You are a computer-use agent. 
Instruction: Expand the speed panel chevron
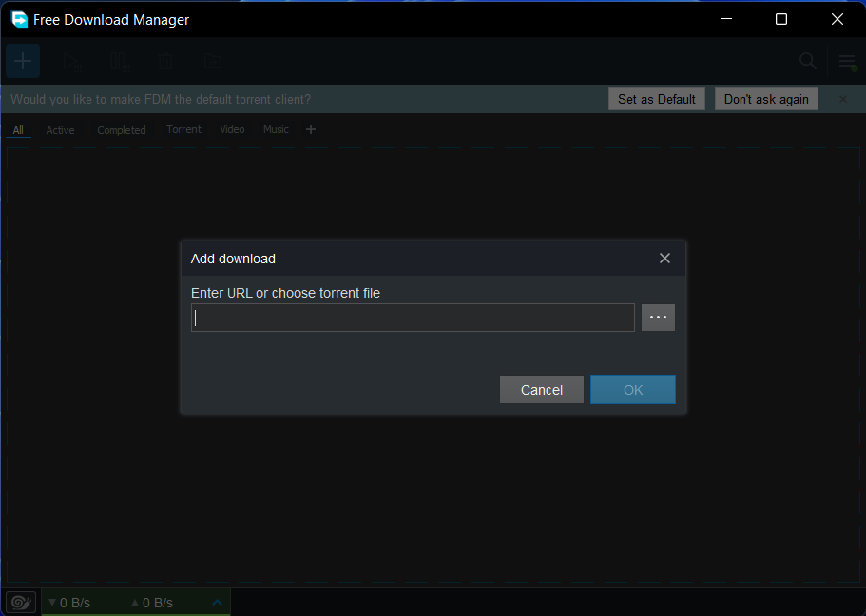point(217,602)
